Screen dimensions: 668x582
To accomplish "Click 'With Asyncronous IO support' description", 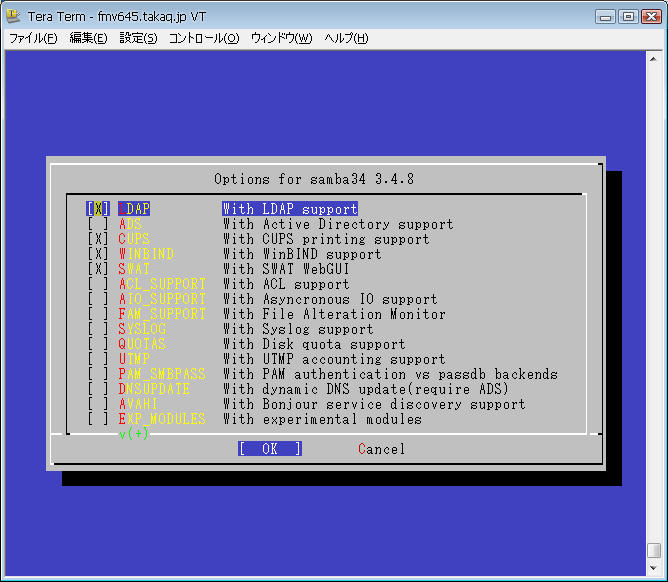I will pyautogui.click(x=330, y=299).
